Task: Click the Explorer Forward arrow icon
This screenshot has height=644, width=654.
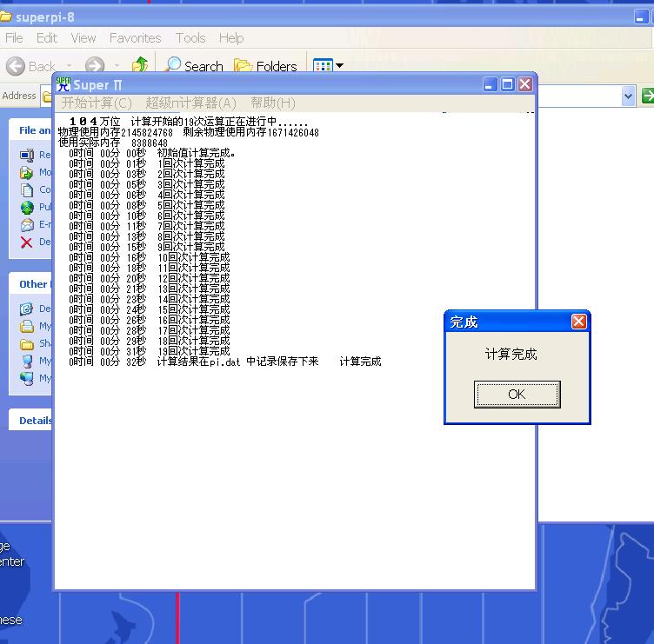Action: click(x=94, y=66)
